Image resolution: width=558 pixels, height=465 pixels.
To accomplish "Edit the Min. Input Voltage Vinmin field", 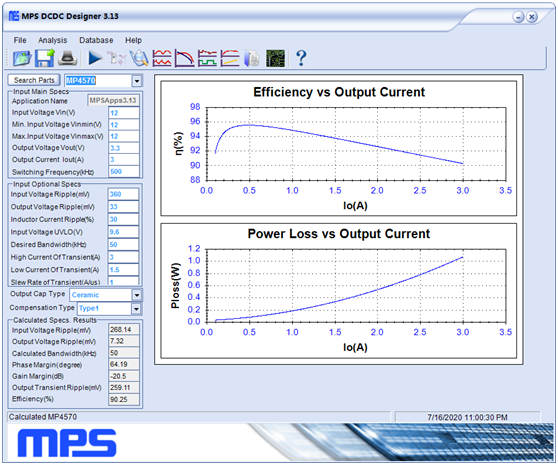I will 123,125.
